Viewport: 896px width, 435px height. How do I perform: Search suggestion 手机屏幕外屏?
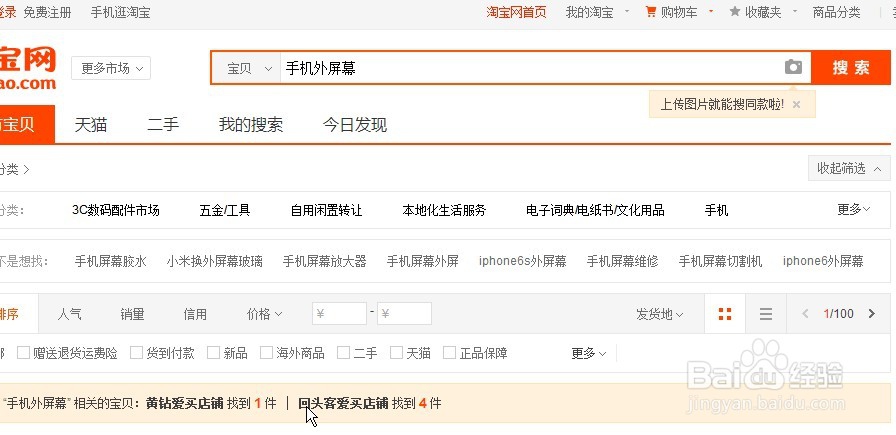click(x=423, y=261)
